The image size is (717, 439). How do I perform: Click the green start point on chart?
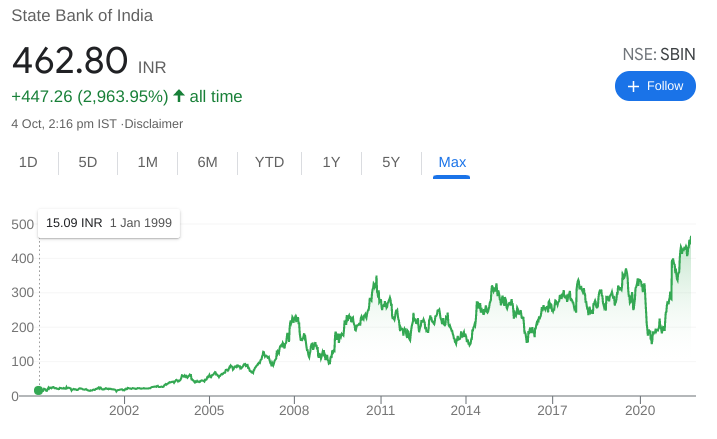point(38,390)
